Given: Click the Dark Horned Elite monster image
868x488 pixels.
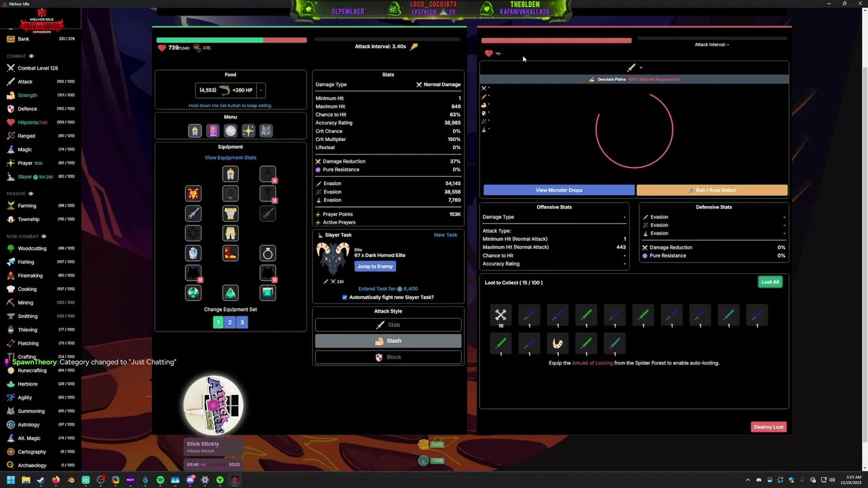Looking at the screenshot, I should coord(333,260).
